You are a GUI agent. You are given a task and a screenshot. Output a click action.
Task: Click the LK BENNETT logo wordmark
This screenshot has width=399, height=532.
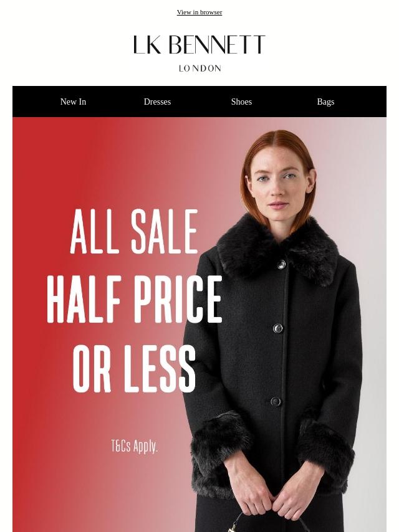pos(199,44)
